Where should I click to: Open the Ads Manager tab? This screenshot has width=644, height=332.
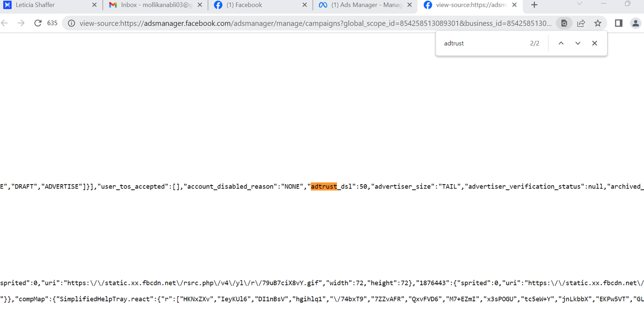pyautogui.click(x=365, y=5)
